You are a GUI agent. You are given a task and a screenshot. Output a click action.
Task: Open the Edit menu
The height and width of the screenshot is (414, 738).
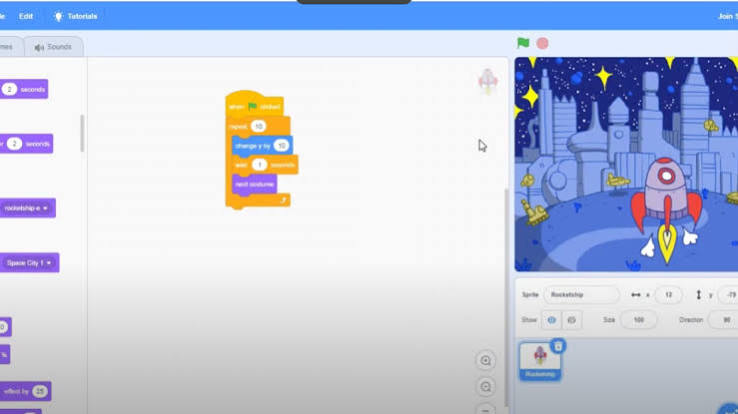pyautogui.click(x=26, y=16)
